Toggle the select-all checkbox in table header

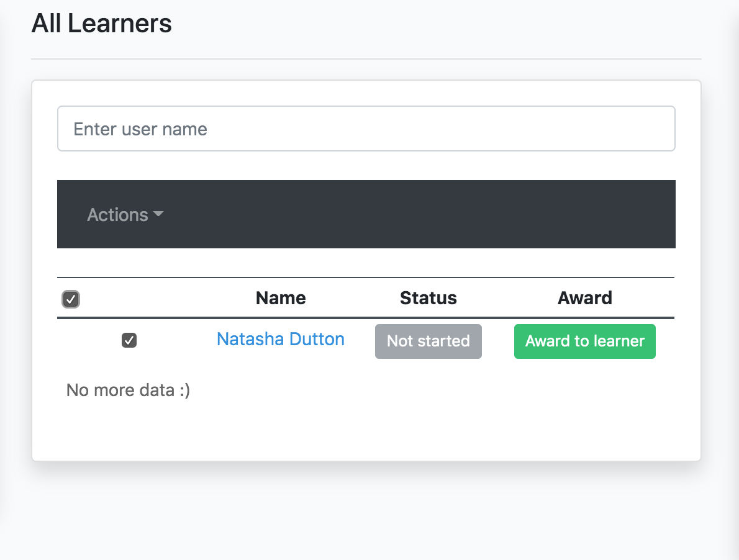tap(71, 299)
